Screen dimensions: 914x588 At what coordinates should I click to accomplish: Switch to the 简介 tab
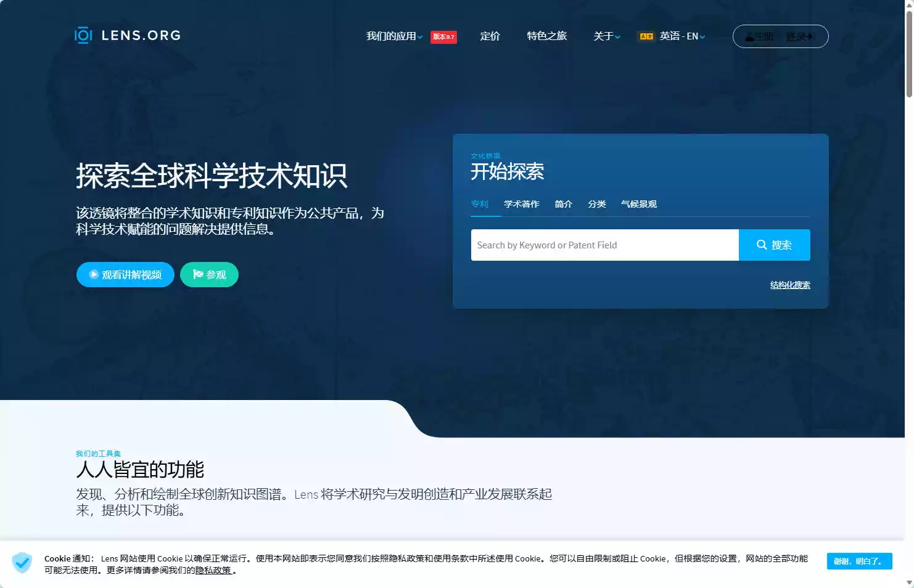point(564,204)
